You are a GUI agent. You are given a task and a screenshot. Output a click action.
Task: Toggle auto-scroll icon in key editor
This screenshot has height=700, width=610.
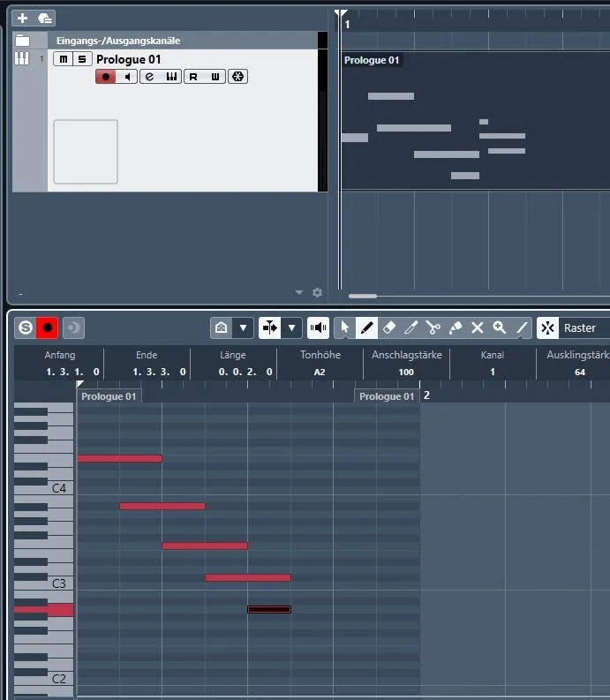point(270,327)
